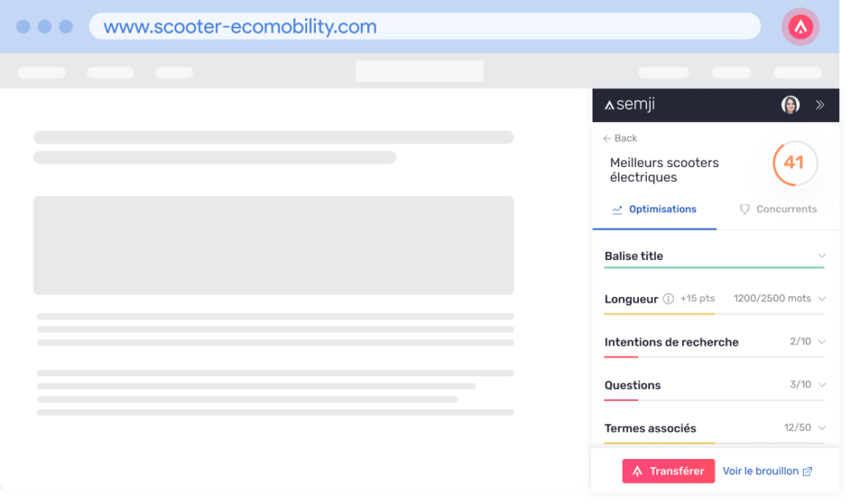Viewport: 851px width, 504px height.
Task: Expand the Balise title section
Action: click(x=822, y=255)
